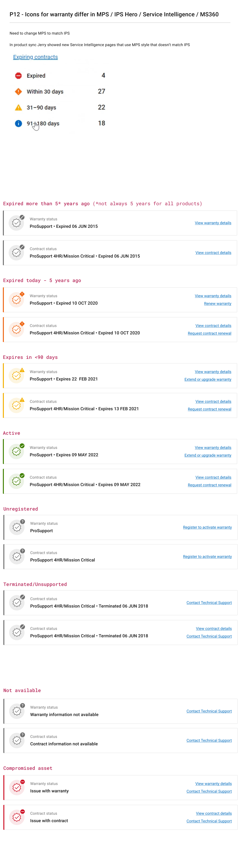Click green active badge for Expires 09 MAY 2022 warranty
Image resolution: width=240 pixels, height=868 pixels.
coord(17,451)
